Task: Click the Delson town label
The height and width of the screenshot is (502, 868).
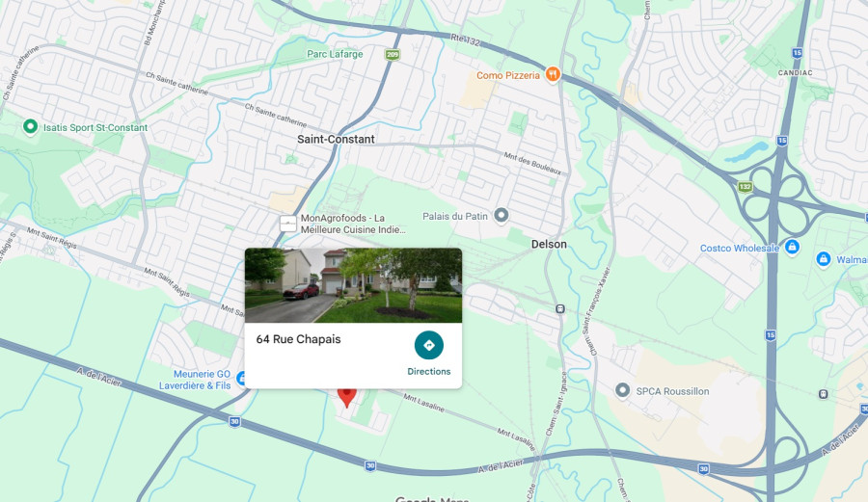Action: [549, 244]
